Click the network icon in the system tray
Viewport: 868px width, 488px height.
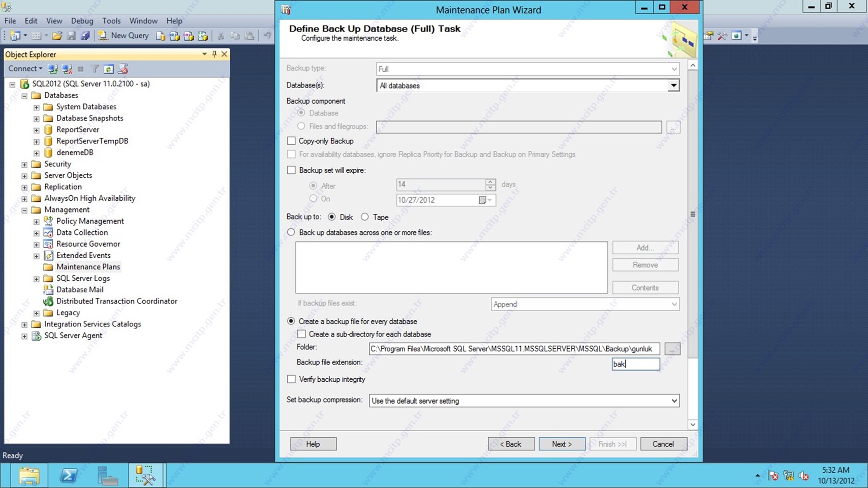788,476
